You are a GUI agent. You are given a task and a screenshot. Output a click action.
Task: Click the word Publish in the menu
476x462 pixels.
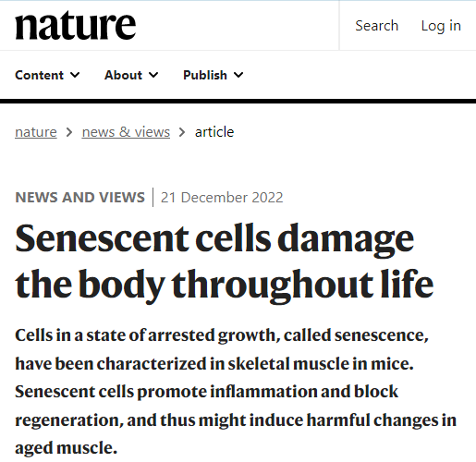[205, 75]
